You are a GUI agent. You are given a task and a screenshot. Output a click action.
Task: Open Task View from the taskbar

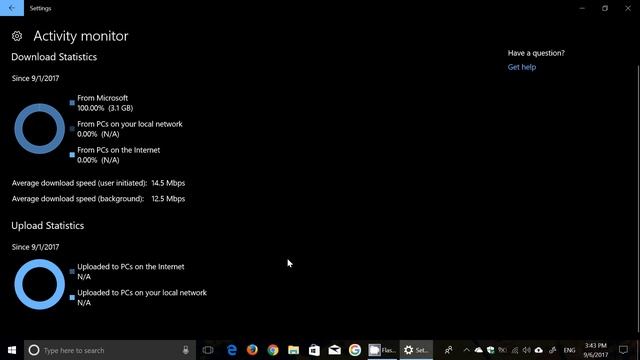click(x=208, y=350)
